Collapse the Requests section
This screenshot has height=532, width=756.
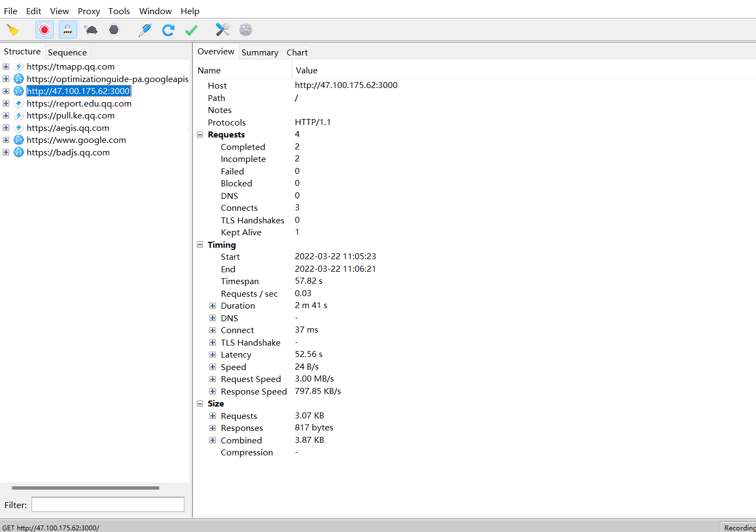click(x=200, y=134)
